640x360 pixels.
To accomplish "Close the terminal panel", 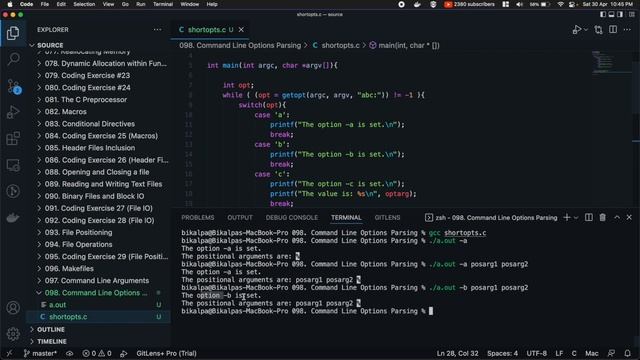I will 629,218.
